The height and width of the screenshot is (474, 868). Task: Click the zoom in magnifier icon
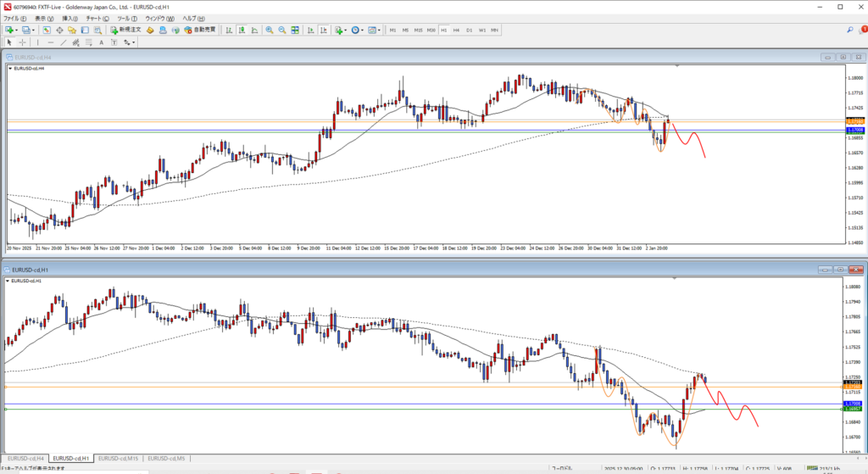270,30
